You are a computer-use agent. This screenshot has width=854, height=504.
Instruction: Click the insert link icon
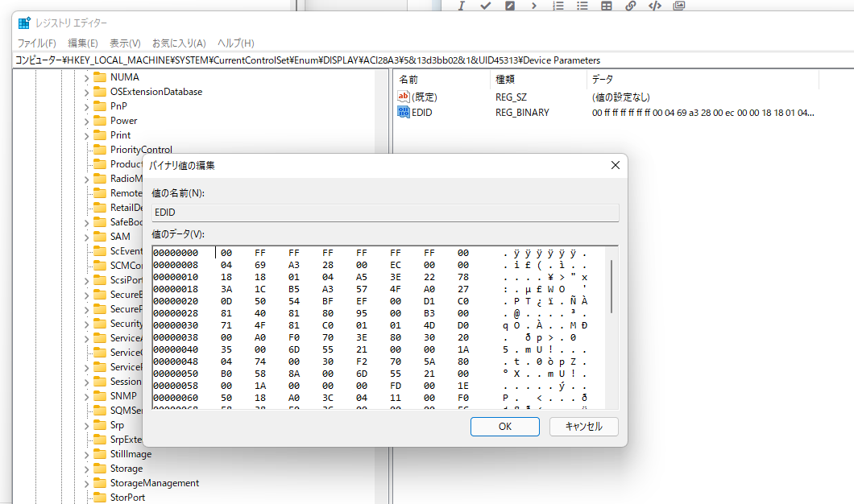[x=630, y=6]
